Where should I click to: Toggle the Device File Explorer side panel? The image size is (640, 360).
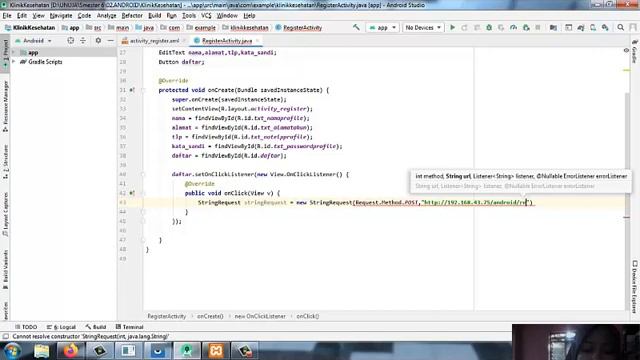point(635,287)
